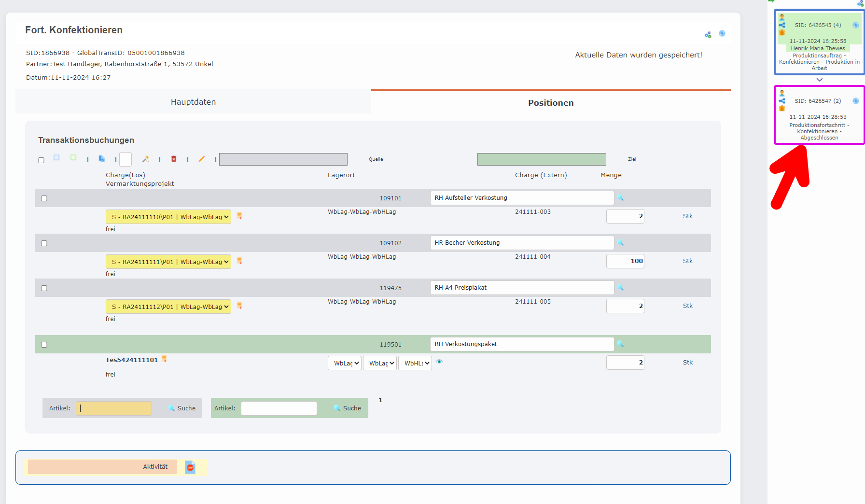Click the quantity field showing 100

coord(625,261)
